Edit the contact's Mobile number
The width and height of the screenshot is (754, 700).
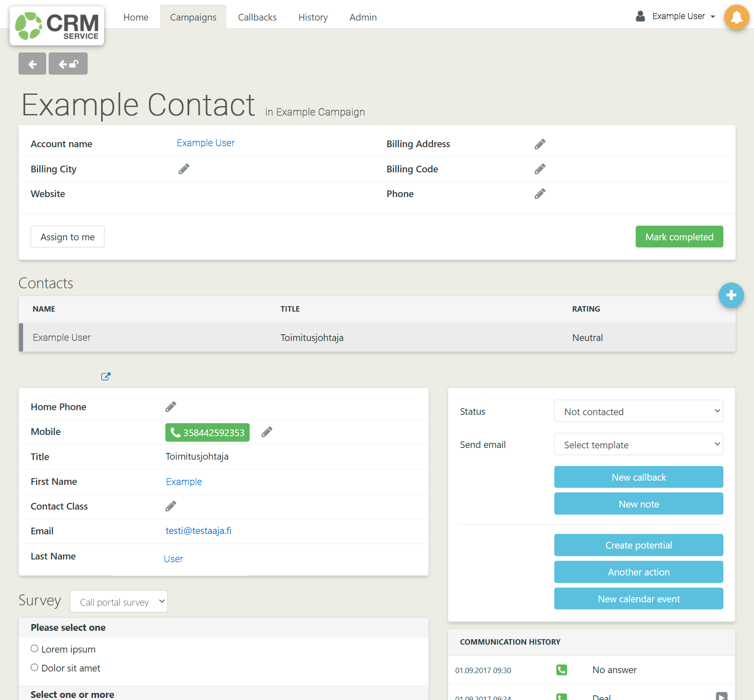click(267, 432)
